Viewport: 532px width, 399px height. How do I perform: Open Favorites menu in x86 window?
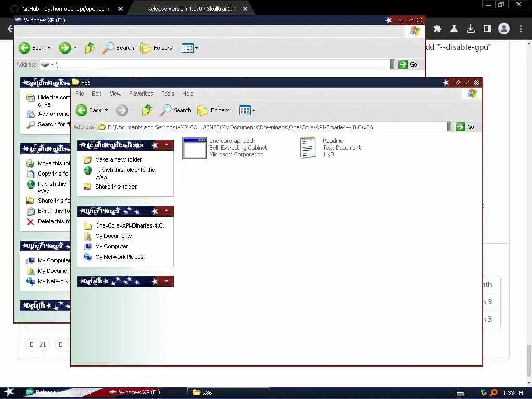141,94
